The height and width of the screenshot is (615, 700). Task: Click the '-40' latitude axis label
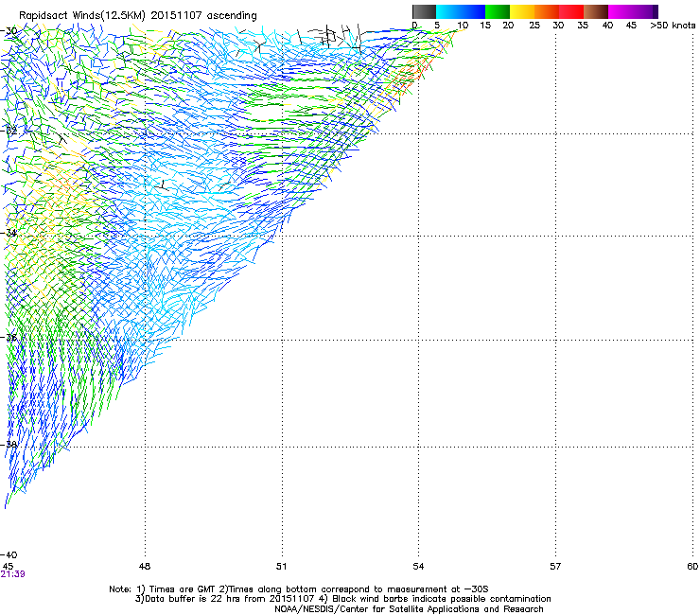point(9,554)
